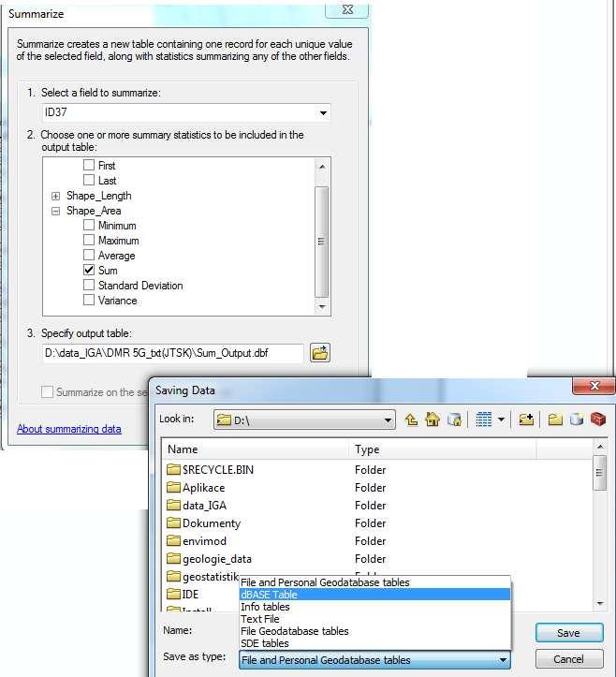Choose the Info tables option

(374, 607)
